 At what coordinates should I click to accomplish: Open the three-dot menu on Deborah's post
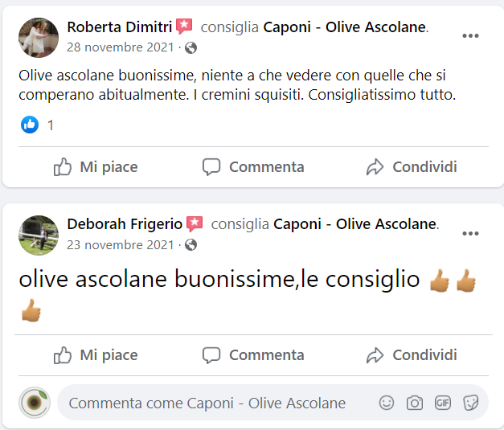tap(471, 233)
